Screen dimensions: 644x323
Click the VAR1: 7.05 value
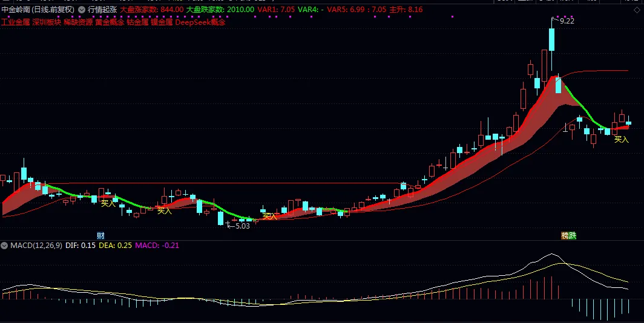click(276, 10)
